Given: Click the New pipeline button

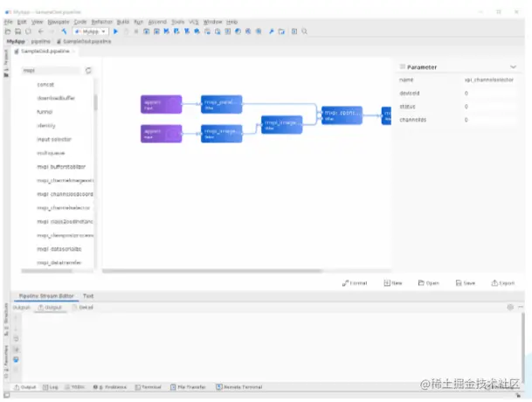Looking at the screenshot, I should (x=393, y=283).
